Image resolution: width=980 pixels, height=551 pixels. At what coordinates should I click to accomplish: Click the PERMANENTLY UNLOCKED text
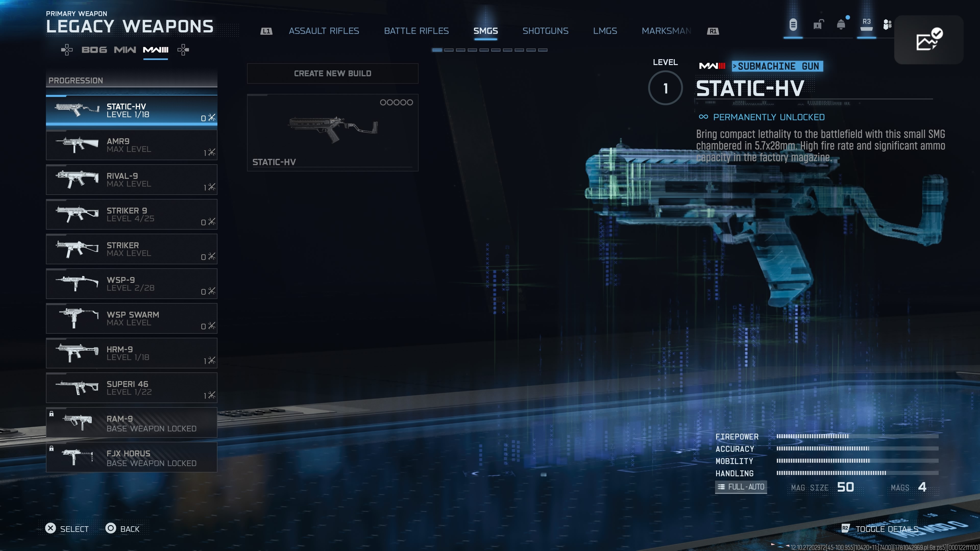tap(768, 117)
